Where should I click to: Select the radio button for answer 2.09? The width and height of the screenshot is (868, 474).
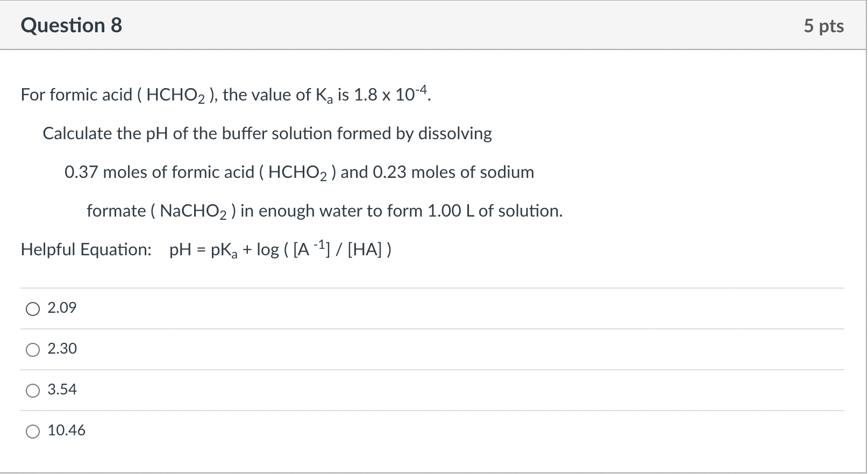(32, 308)
